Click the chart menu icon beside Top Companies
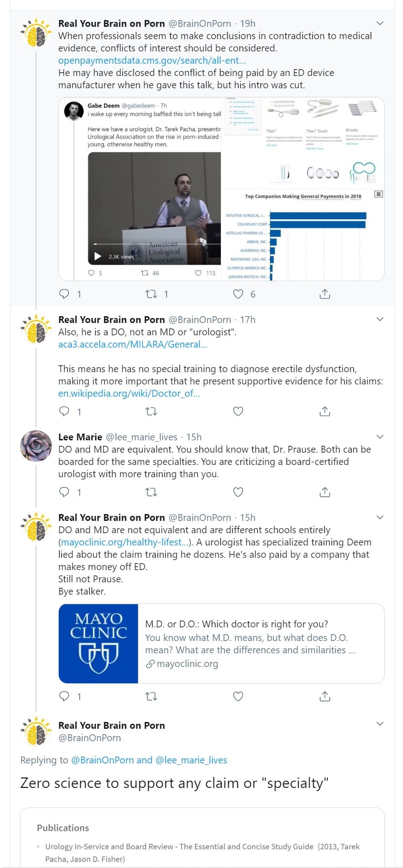403x868 pixels. click(378, 194)
